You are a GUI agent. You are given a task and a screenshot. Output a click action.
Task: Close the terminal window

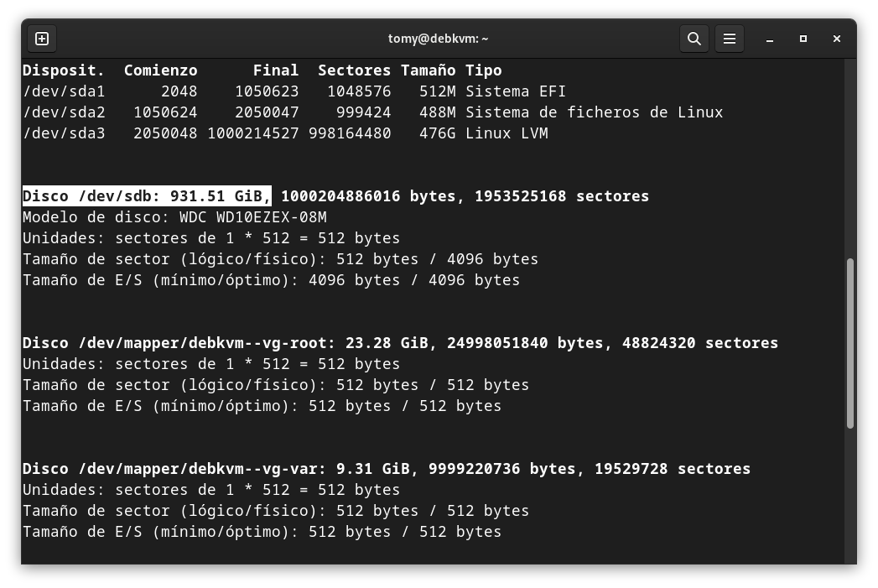[837, 39]
